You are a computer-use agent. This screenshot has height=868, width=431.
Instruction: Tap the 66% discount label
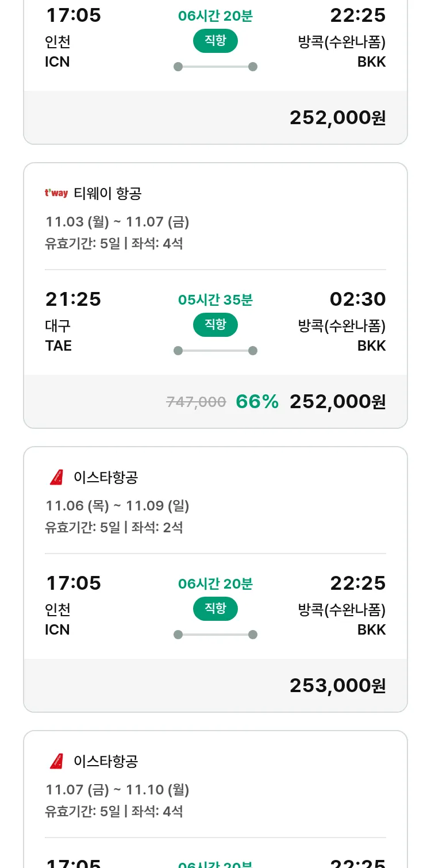pyautogui.click(x=257, y=402)
